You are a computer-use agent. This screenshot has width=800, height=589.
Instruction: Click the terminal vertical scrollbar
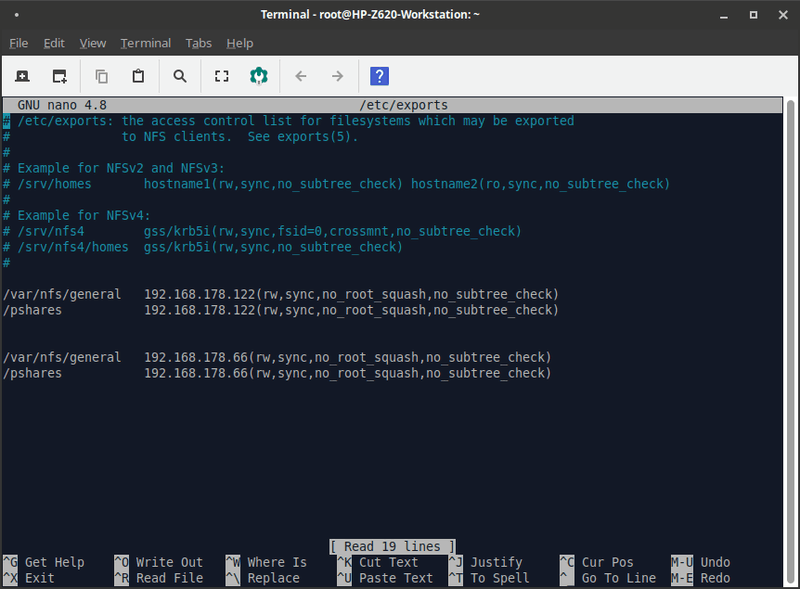coord(790,342)
